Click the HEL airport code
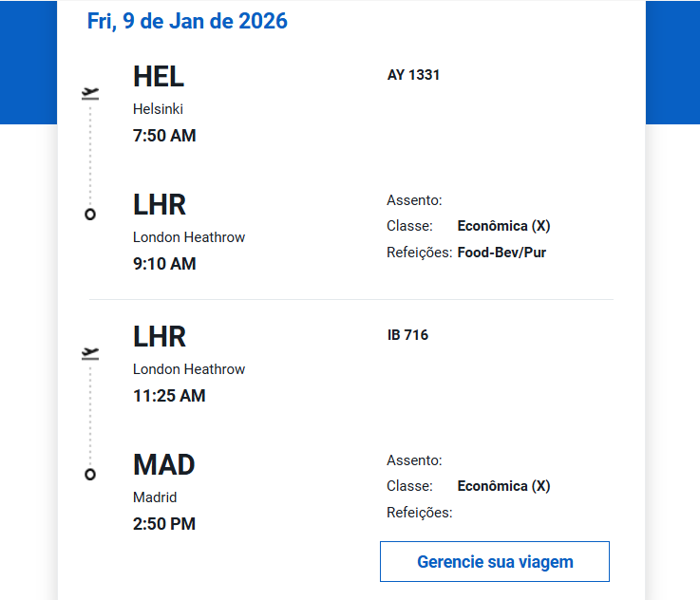The image size is (700, 600). (x=159, y=77)
